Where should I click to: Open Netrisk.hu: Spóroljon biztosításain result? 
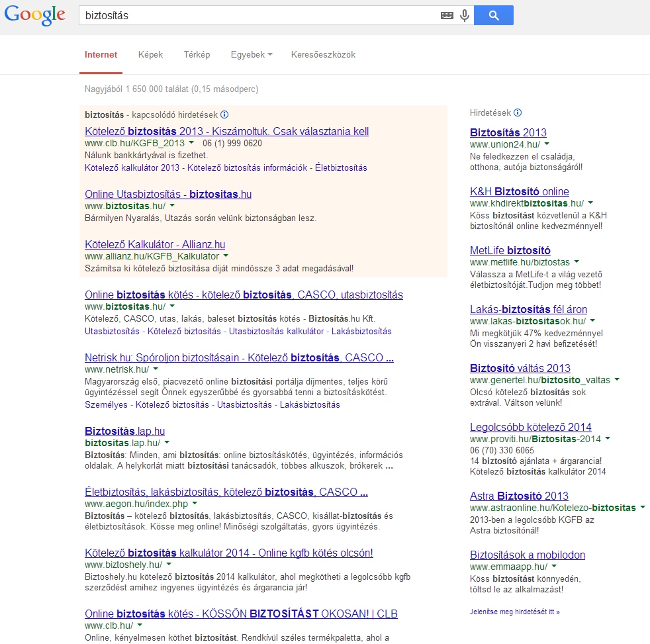click(x=239, y=357)
